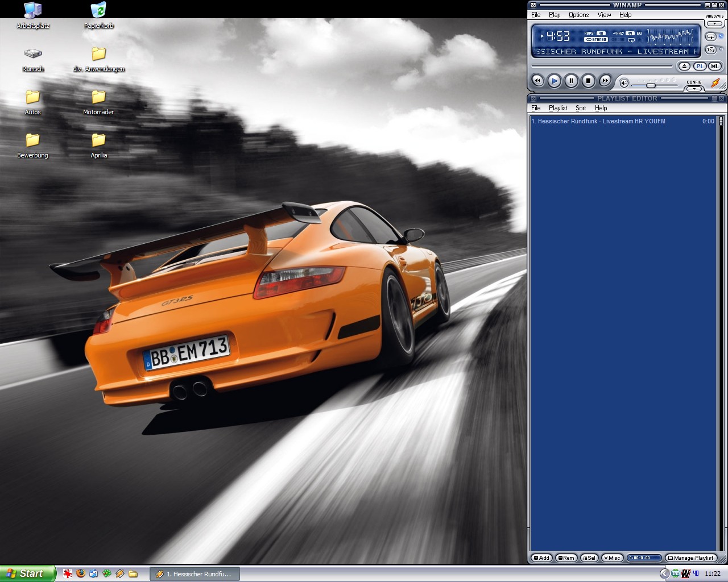The height and width of the screenshot is (582, 728).
Task: Expand the CONFIG drawer arrow
Action: [694, 89]
